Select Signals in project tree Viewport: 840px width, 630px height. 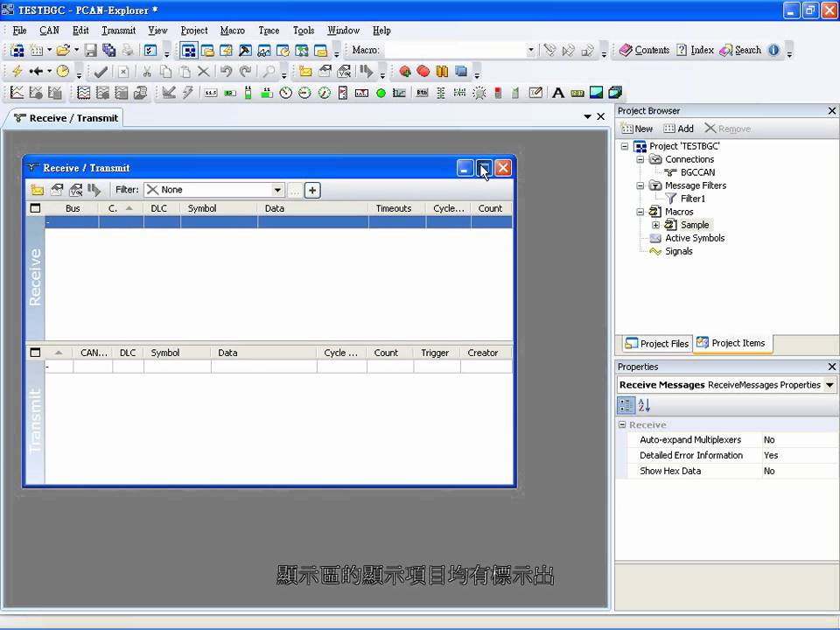click(x=679, y=251)
